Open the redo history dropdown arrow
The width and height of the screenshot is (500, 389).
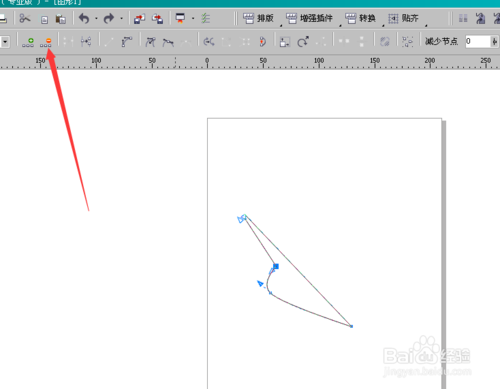pyautogui.click(x=121, y=19)
